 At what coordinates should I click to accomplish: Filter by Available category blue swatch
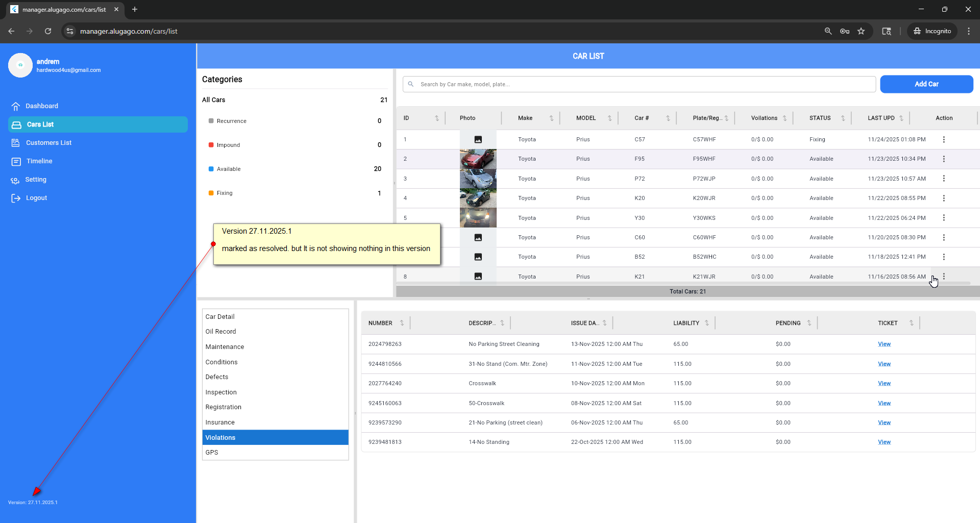(x=211, y=169)
